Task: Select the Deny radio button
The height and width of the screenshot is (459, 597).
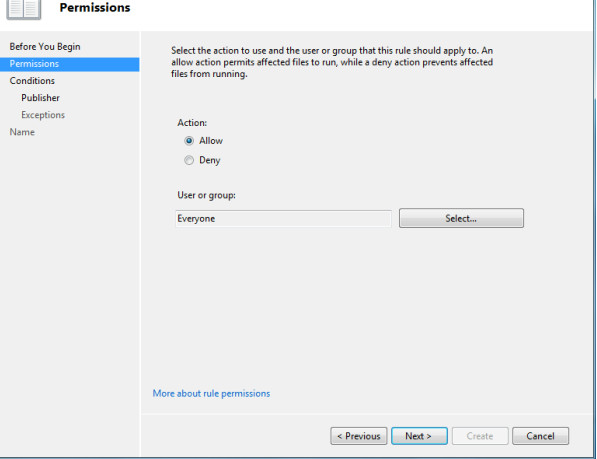Action: tap(189, 160)
